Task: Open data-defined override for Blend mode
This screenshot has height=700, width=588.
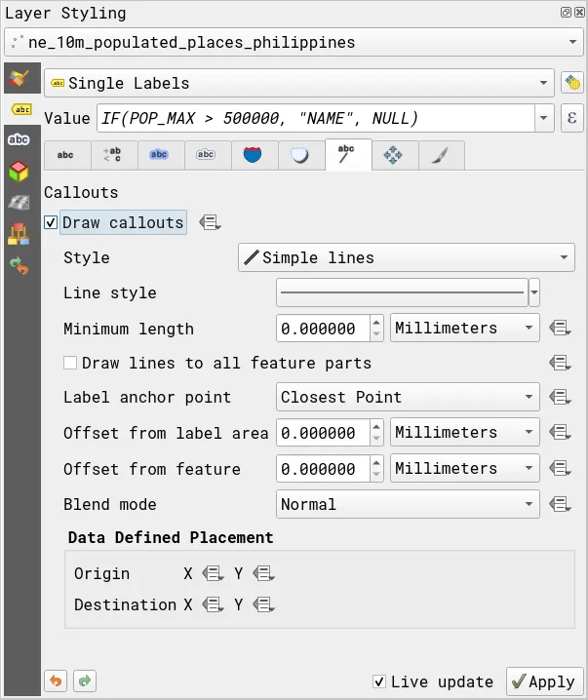Action: click(560, 504)
